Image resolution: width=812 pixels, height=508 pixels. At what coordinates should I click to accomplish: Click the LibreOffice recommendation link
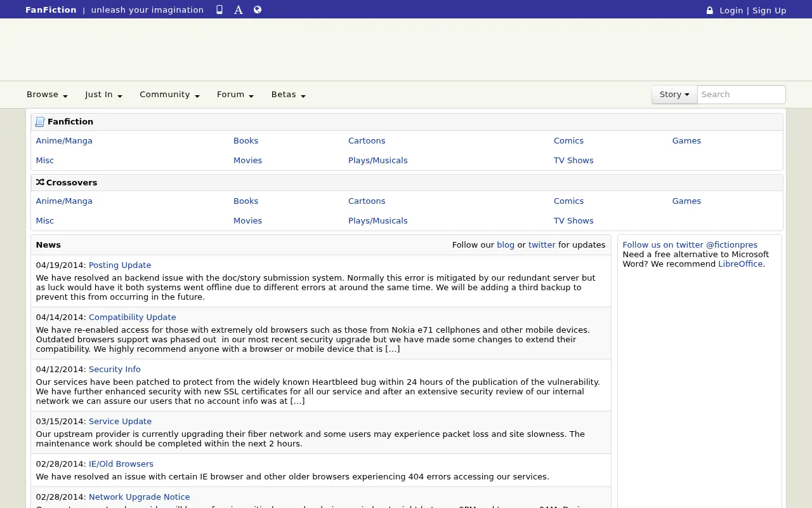[x=740, y=264]
